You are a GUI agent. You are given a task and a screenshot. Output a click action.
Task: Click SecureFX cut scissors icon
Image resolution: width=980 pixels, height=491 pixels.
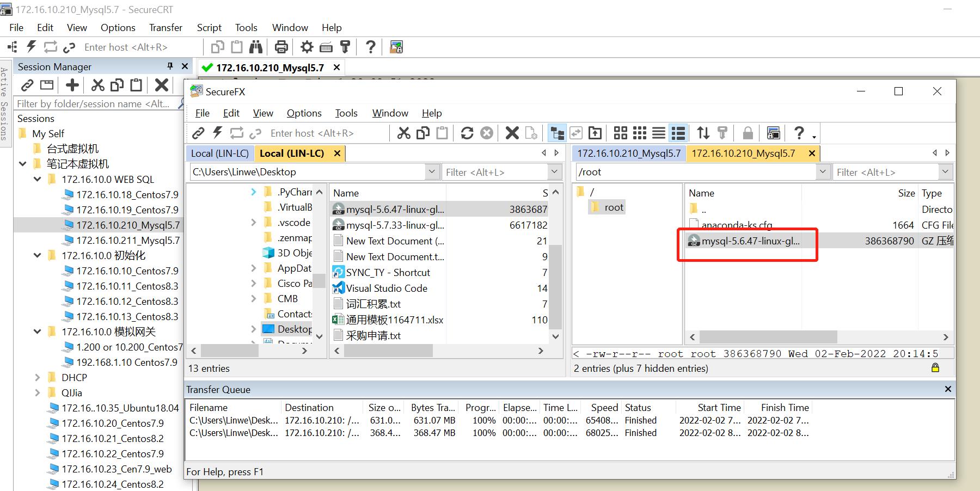403,133
